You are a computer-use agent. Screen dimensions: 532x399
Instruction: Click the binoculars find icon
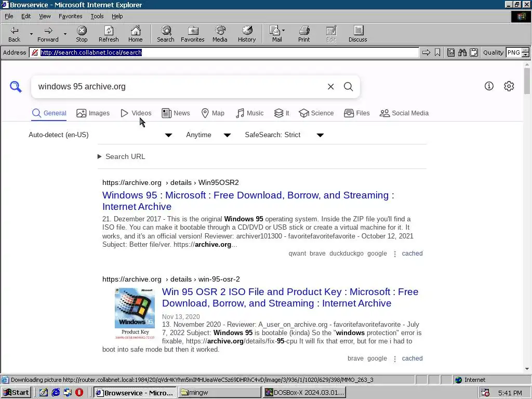[x=462, y=52]
